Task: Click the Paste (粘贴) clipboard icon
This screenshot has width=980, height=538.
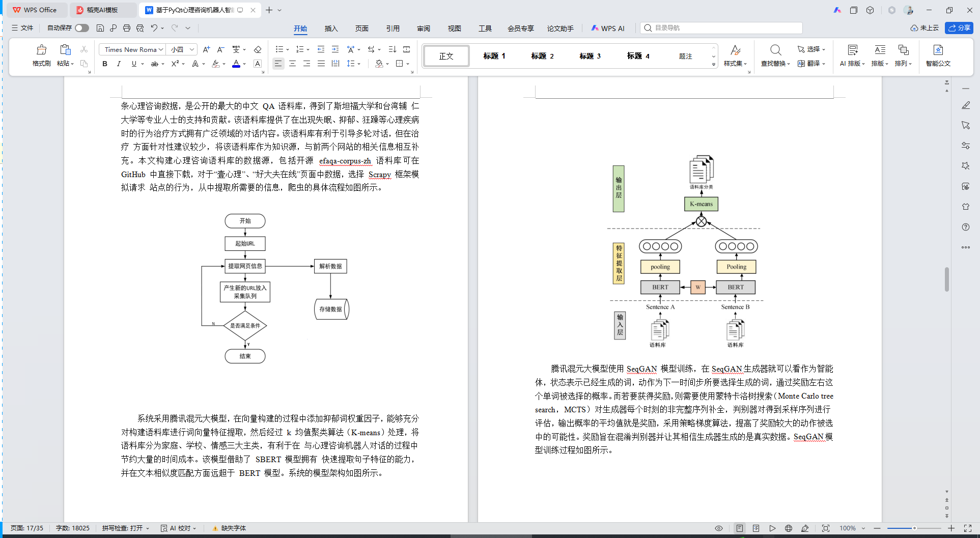Action: click(65, 50)
